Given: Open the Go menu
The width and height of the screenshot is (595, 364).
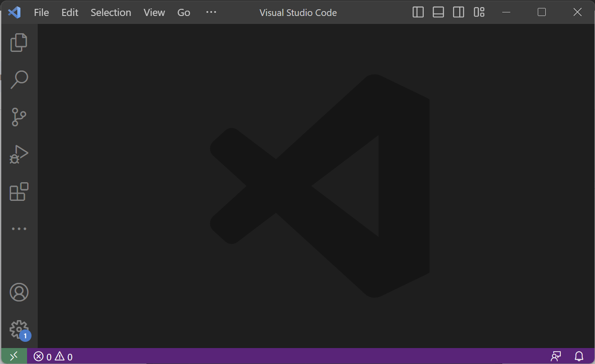Looking at the screenshot, I should pyautogui.click(x=184, y=12).
